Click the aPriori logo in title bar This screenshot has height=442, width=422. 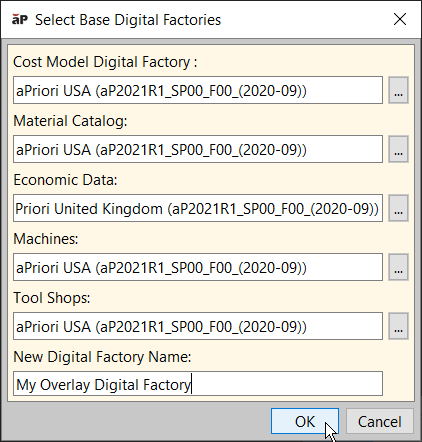click(x=20, y=19)
